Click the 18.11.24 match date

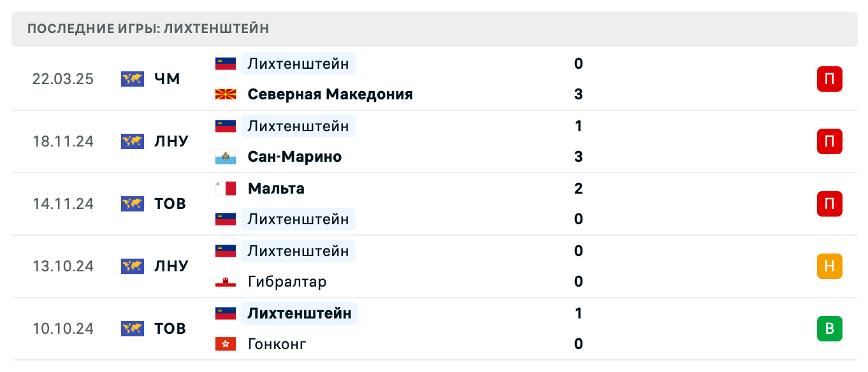(x=63, y=141)
